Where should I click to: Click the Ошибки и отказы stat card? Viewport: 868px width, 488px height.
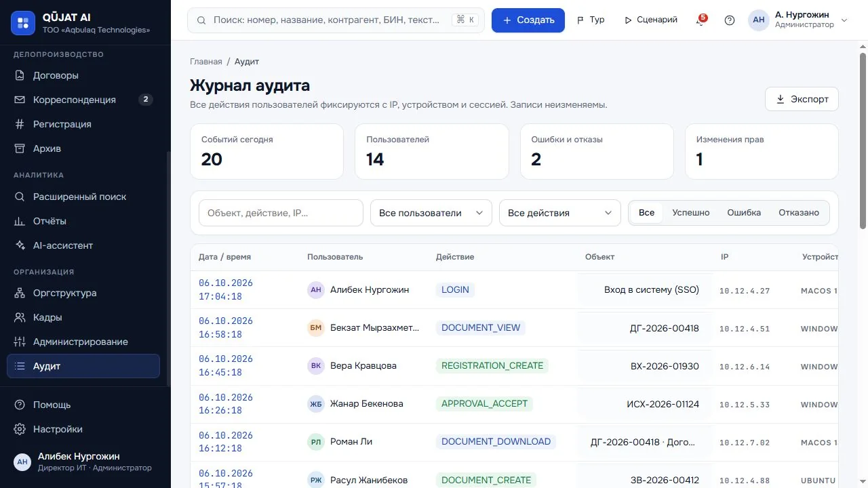click(x=597, y=151)
